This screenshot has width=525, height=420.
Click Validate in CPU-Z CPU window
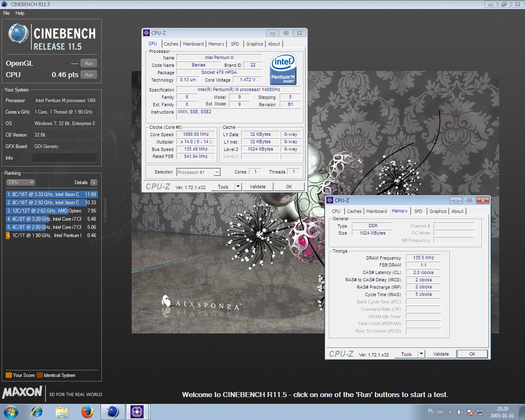coord(258,187)
